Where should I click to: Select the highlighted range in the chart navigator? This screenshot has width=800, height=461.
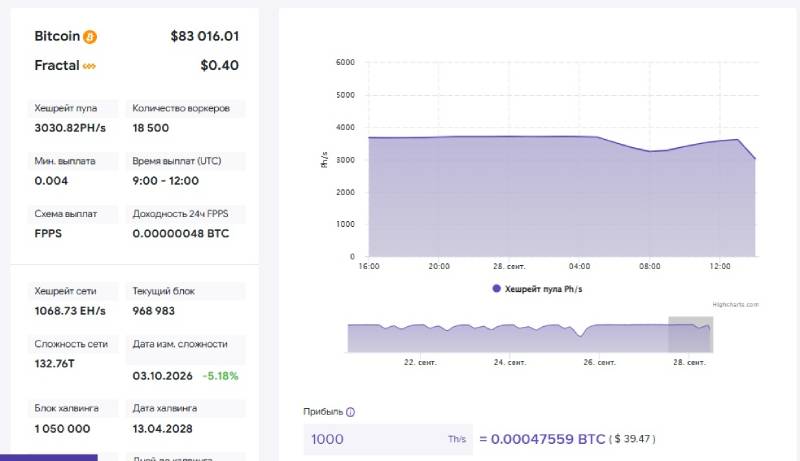(x=691, y=335)
